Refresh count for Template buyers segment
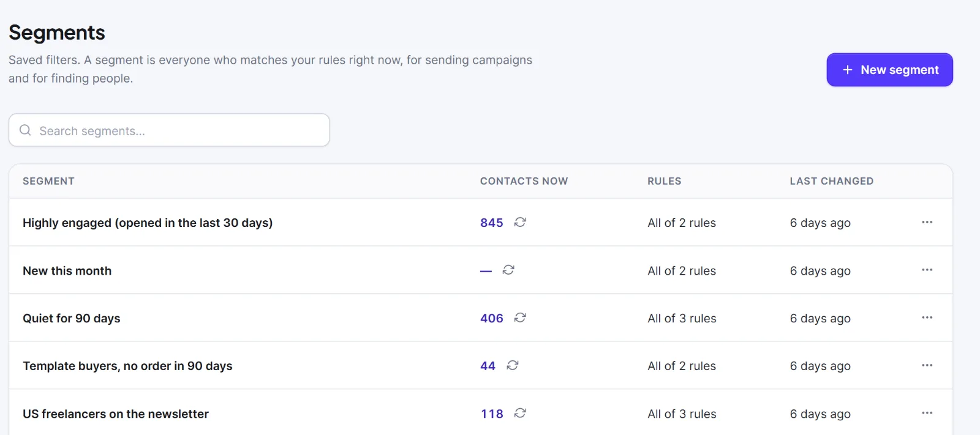Image resolution: width=980 pixels, height=435 pixels. (x=513, y=365)
